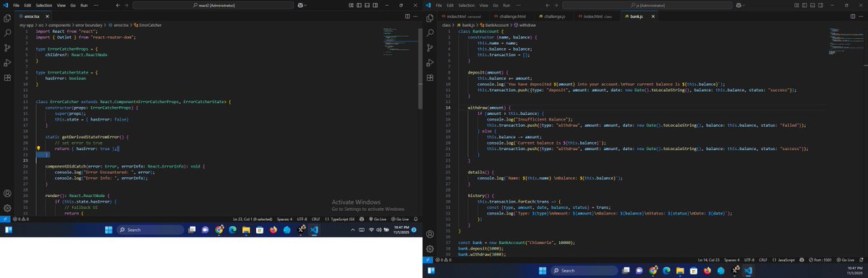Open Run and Debug in left window
Viewport: 868px width, 278px height.
pyautogui.click(x=7, y=62)
